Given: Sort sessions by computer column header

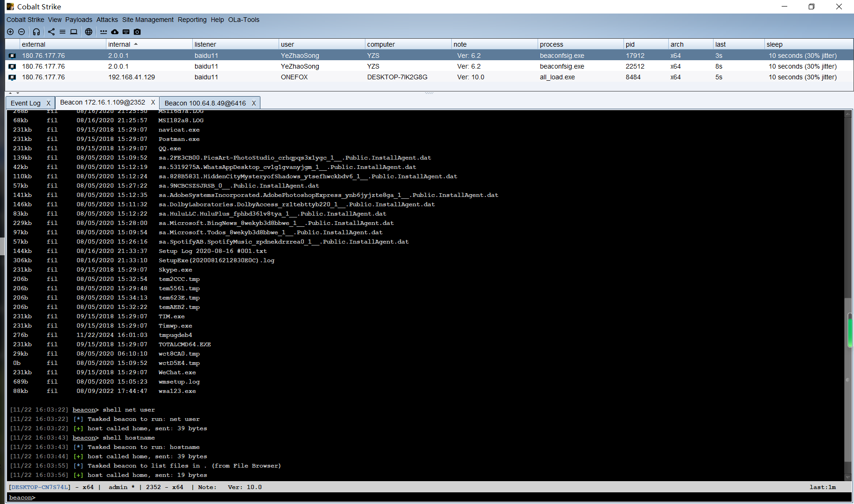Looking at the screenshot, I should point(408,44).
